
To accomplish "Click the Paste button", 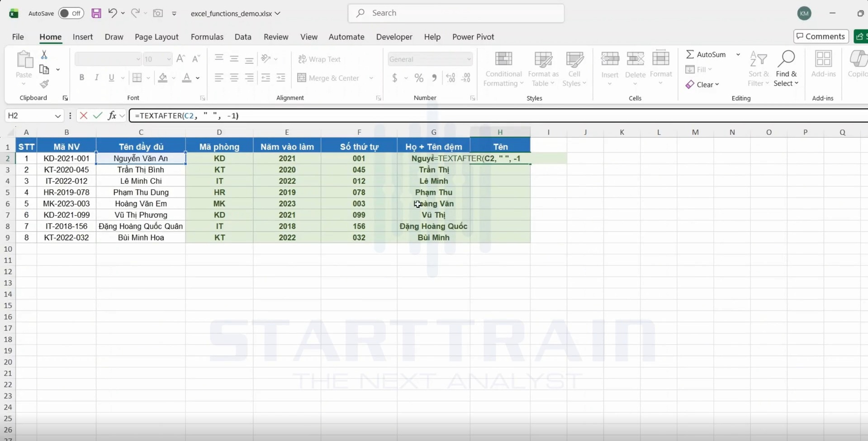I will point(24,69).
